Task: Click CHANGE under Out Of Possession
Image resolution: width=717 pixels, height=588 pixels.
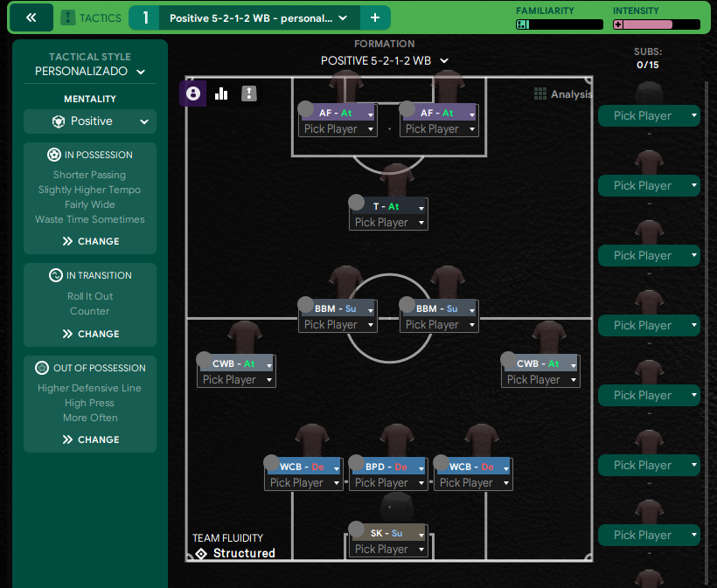Action: 89,439
